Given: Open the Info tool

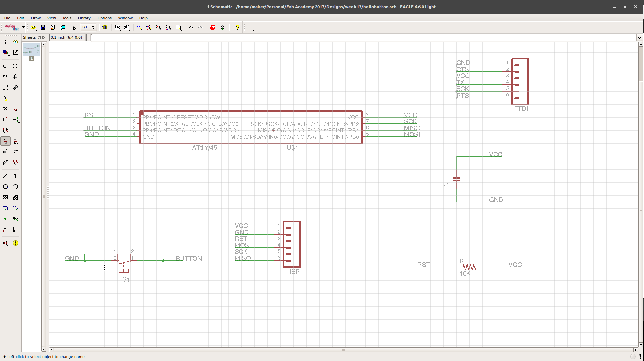Looking at the screenshot, I should (x=5, y=42).
